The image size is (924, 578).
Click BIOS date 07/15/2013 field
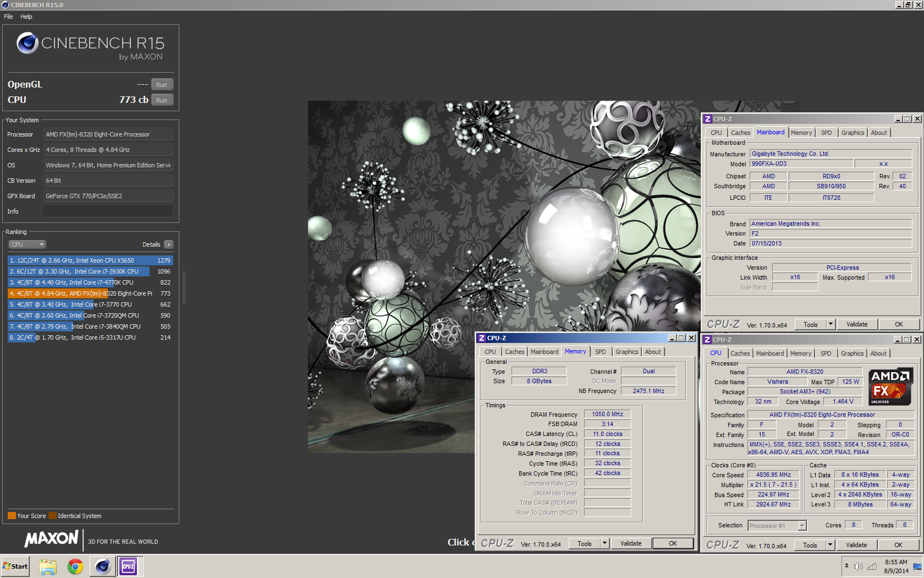click(x=831, y=243)
